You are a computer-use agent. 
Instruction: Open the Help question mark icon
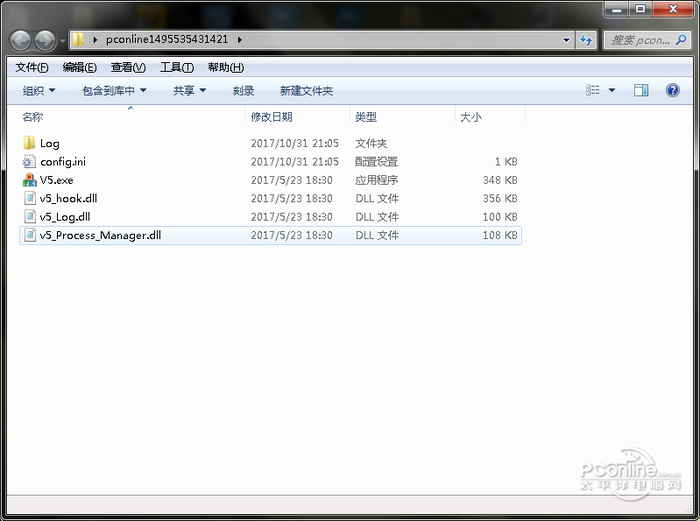(x=672, y=91)
